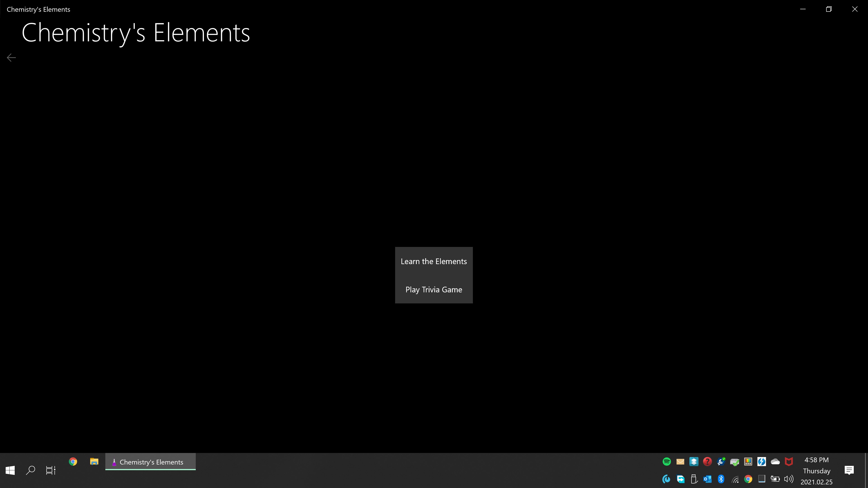Image resolution: width=868 pixels, height=488 pixels.
Task: Open the Outlook tray icon
Action: [x=707, y=479]
